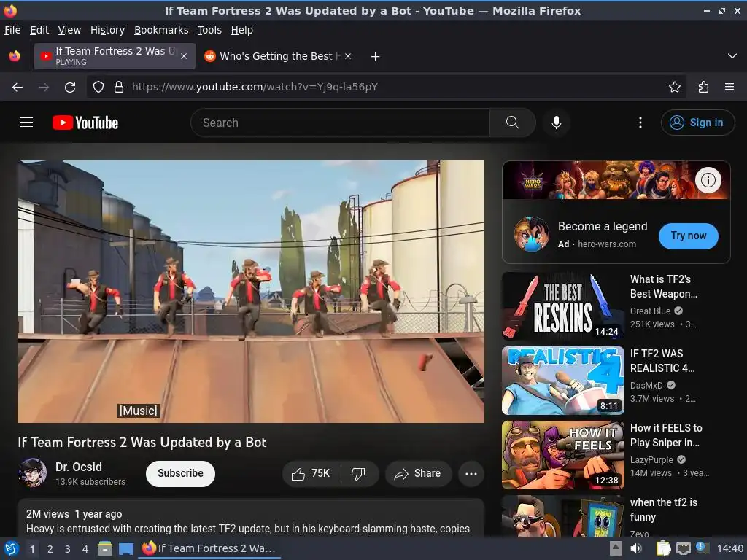This screenshot has width=747, height=560.
Task: Like the video with thumbs up
Action: (x=311, y=473)
